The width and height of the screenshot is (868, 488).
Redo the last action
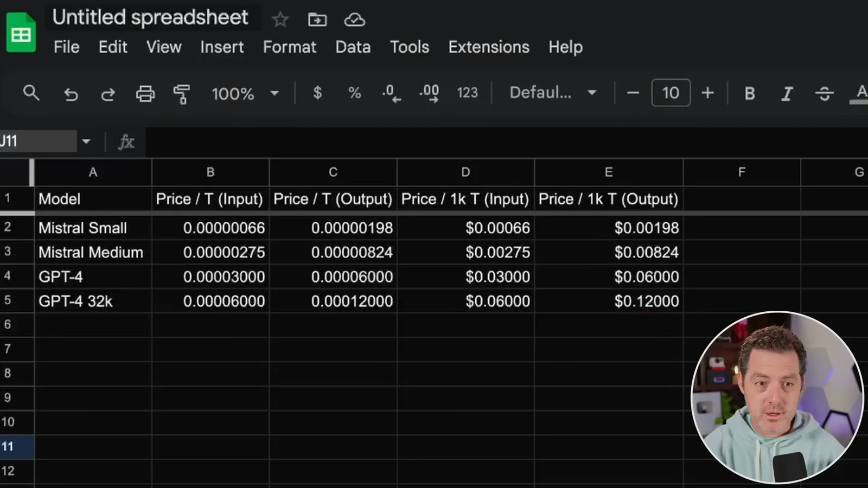pos(107,94)
